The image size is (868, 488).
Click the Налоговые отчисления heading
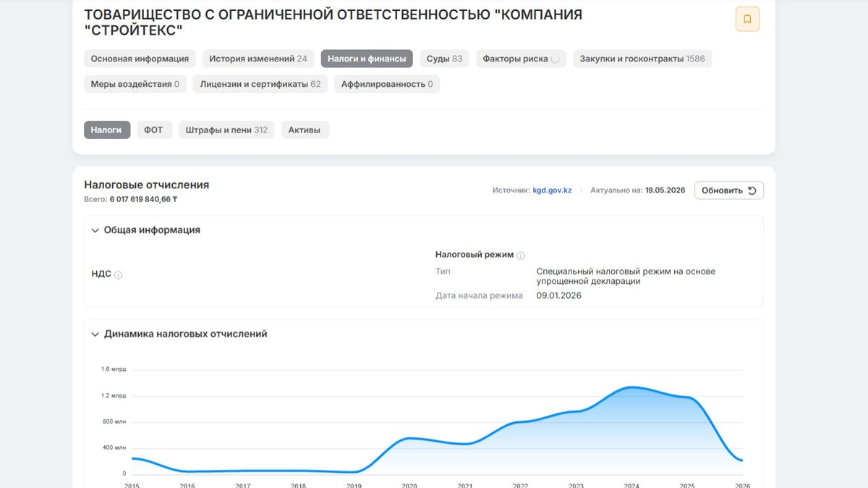click(146, 185)
